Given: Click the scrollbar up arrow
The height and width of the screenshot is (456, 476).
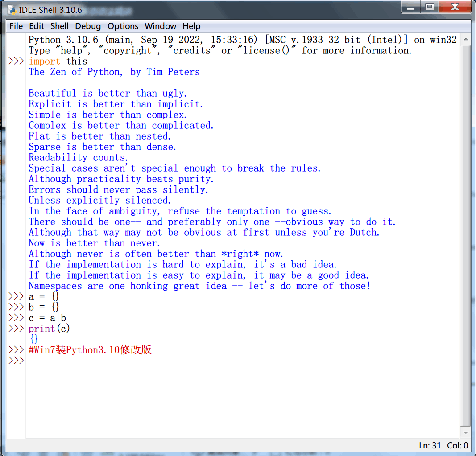Looking at the screenshot, I should [x=465, y=40].
